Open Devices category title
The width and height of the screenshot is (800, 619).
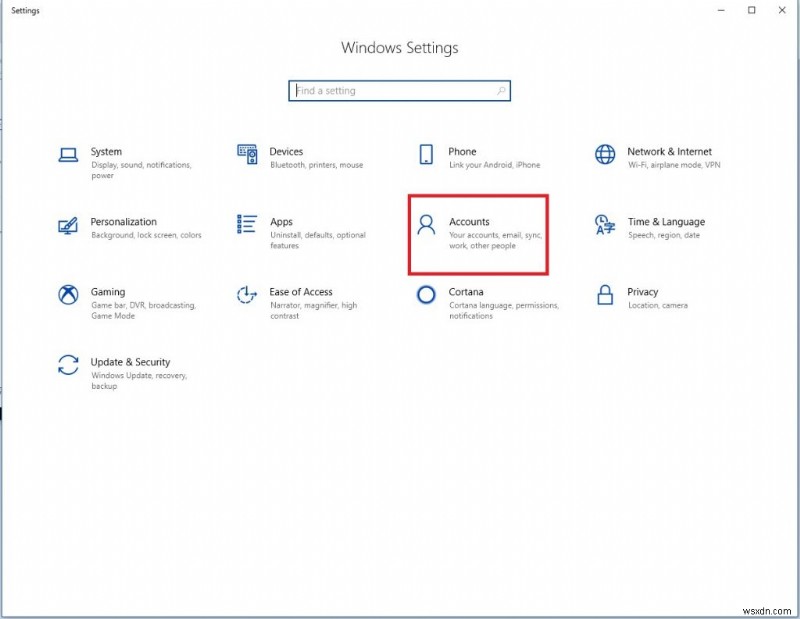286,152
